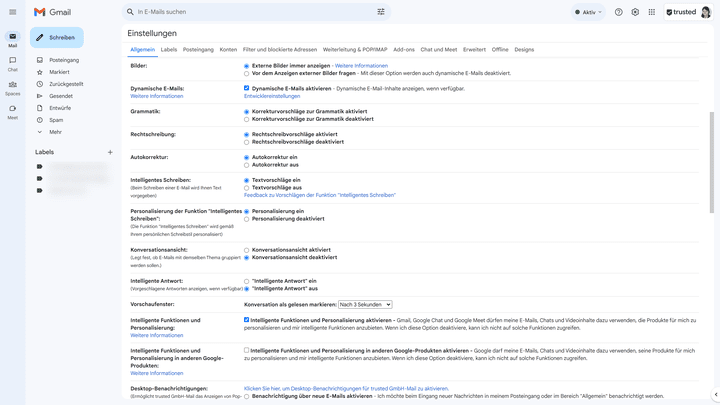Switch to the Chat und Meet tab
This screenshot has width=720, height=405.
439,50
